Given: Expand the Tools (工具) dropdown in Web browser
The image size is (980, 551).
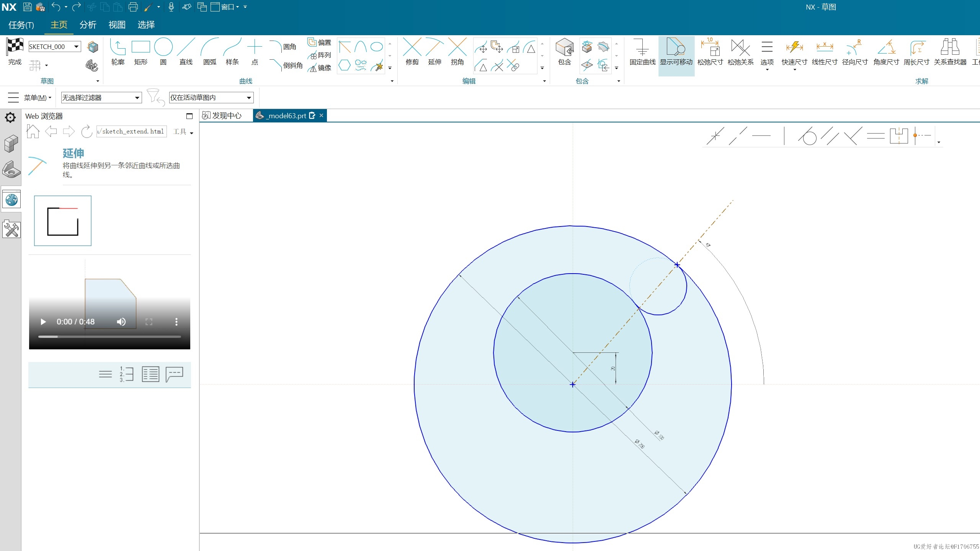Looking at the screenshot, I should (183, 132).
